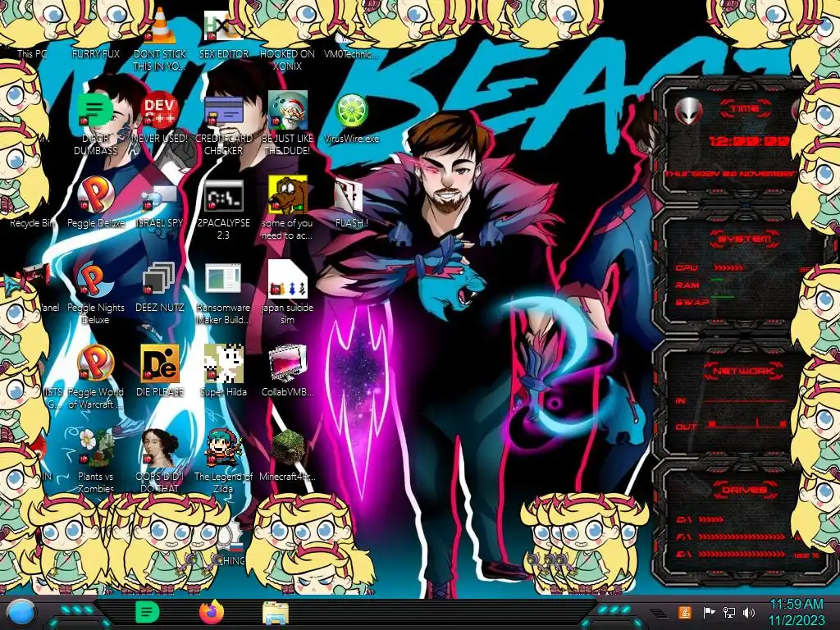
Task: Click the Start orb on the taskbar
Action: pyautogui.click(x=21, y=612)
